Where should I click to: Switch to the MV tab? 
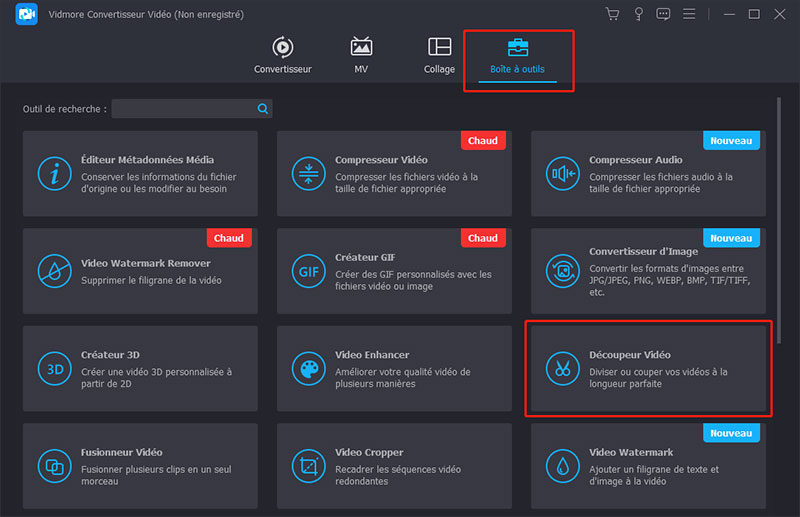[361, 56]
